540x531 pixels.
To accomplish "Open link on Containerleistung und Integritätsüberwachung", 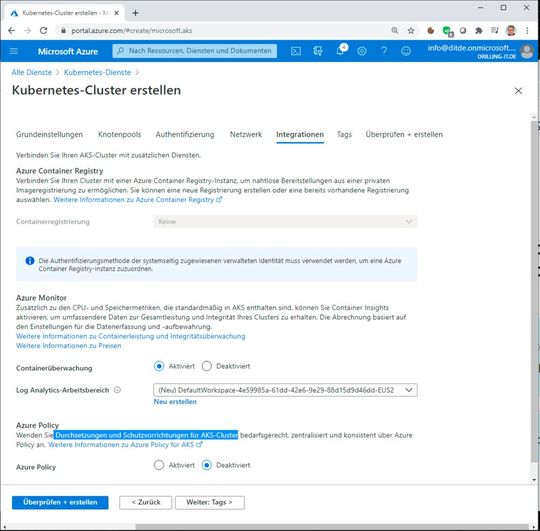I will click(131, 336).
